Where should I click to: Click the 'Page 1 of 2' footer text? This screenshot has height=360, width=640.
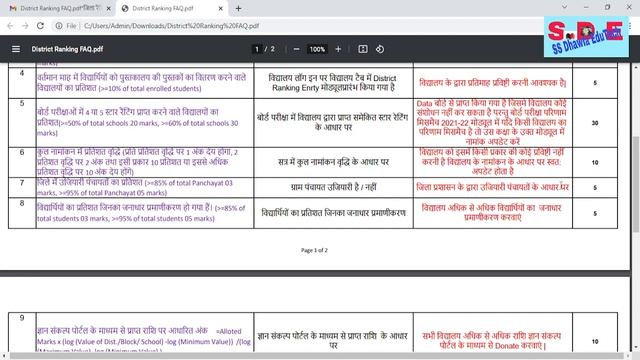(x=314, y=250)
